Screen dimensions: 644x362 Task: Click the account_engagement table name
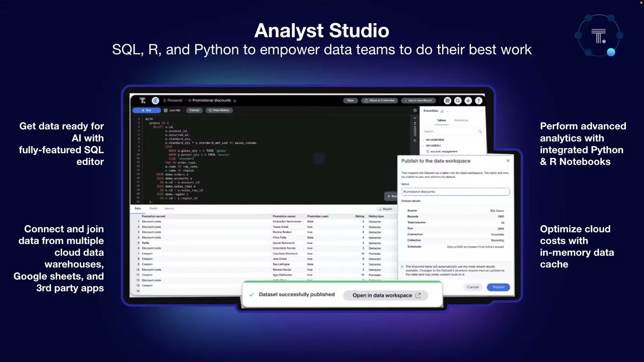click(444, 151)
